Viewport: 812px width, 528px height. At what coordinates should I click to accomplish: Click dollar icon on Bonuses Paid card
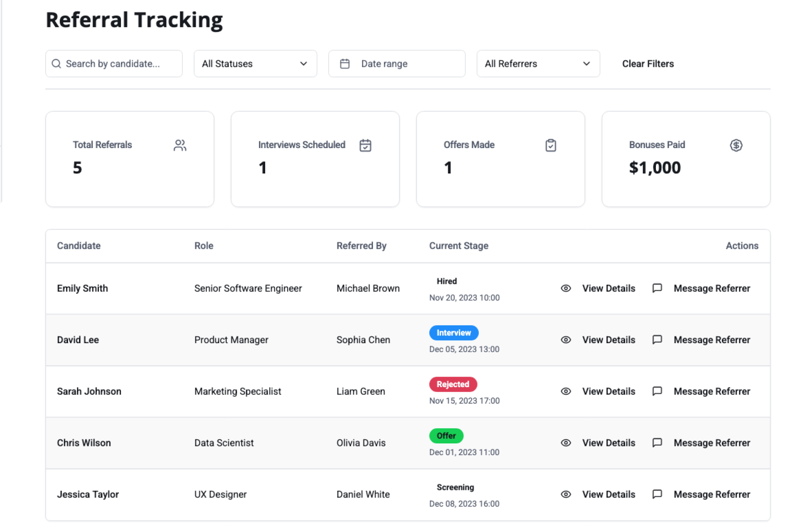736,145
